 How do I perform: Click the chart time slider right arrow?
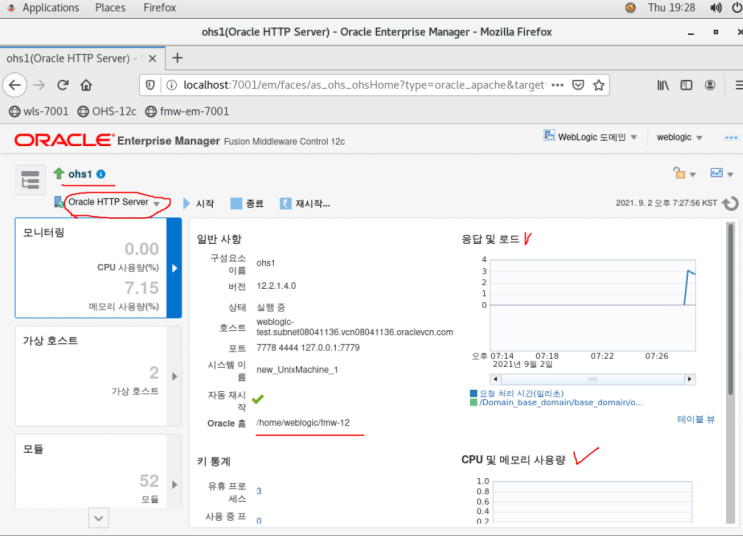[690, 379]
